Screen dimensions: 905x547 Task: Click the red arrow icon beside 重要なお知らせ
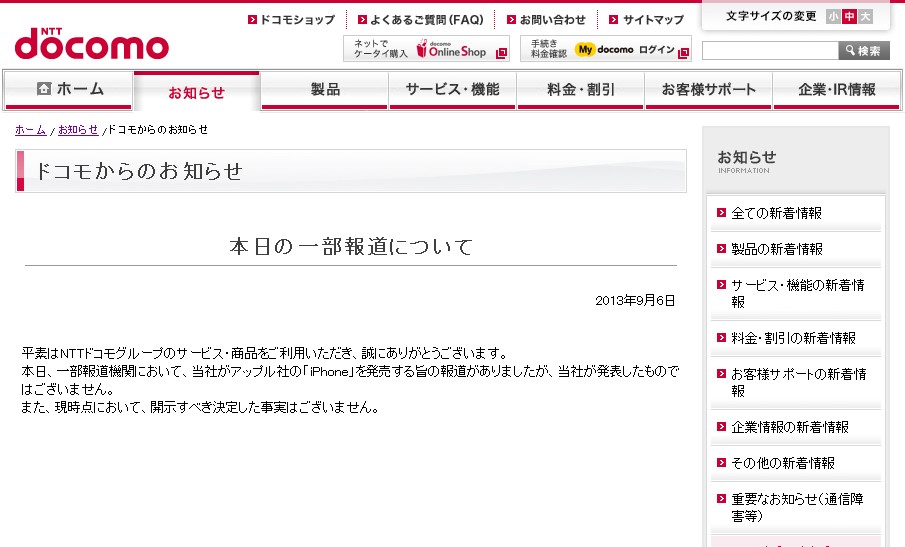coord(721,499)
